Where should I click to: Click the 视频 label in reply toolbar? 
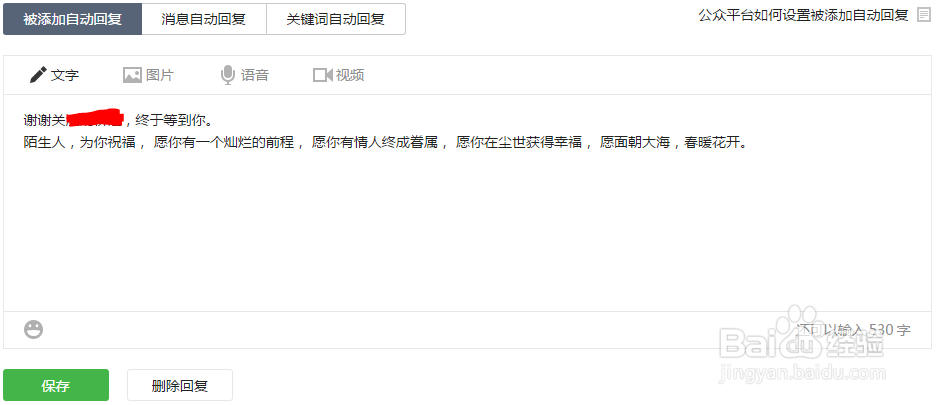point(350,75)
